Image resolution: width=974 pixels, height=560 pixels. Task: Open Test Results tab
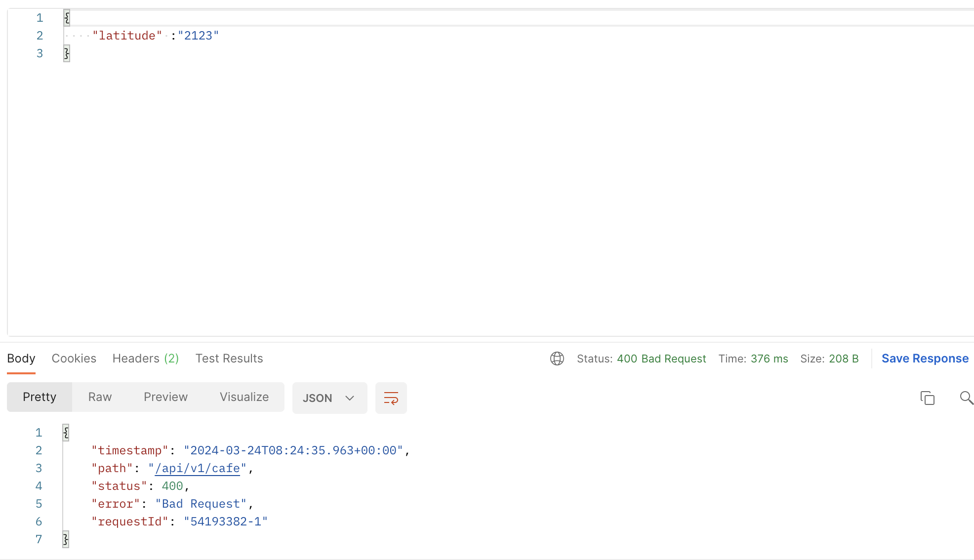pos(229,359)
